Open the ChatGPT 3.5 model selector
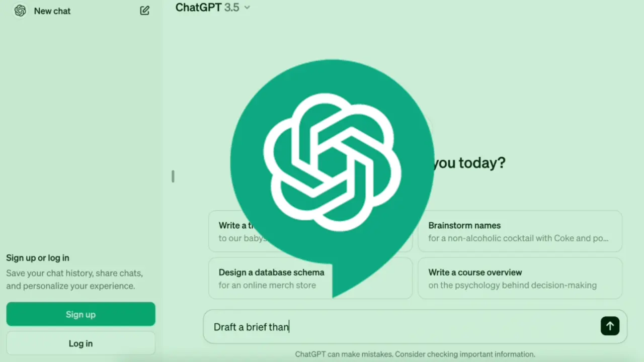 (212, 8)
